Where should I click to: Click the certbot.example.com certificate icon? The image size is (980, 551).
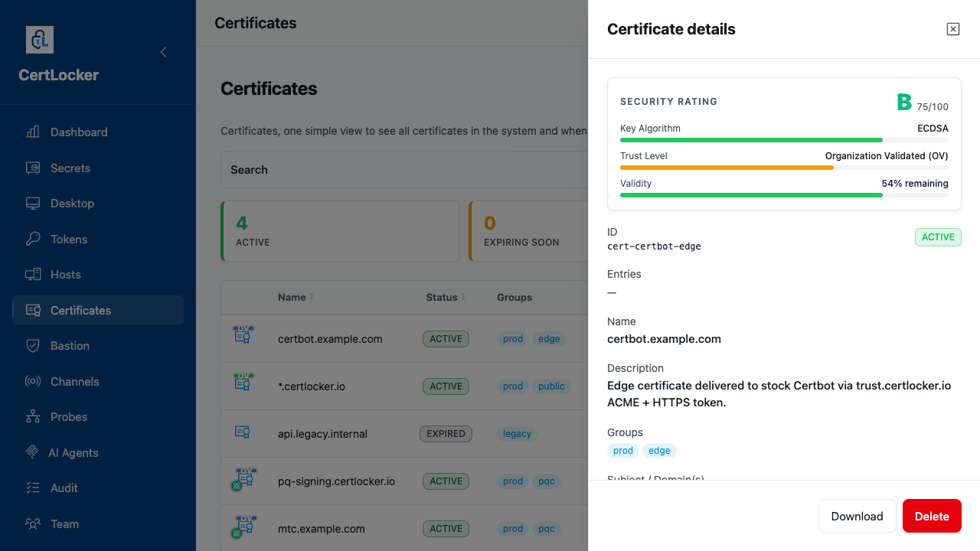pos(243,334)
